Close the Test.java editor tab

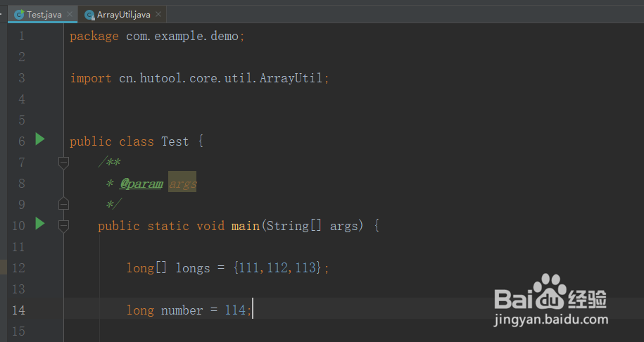(x=70, y=14)
